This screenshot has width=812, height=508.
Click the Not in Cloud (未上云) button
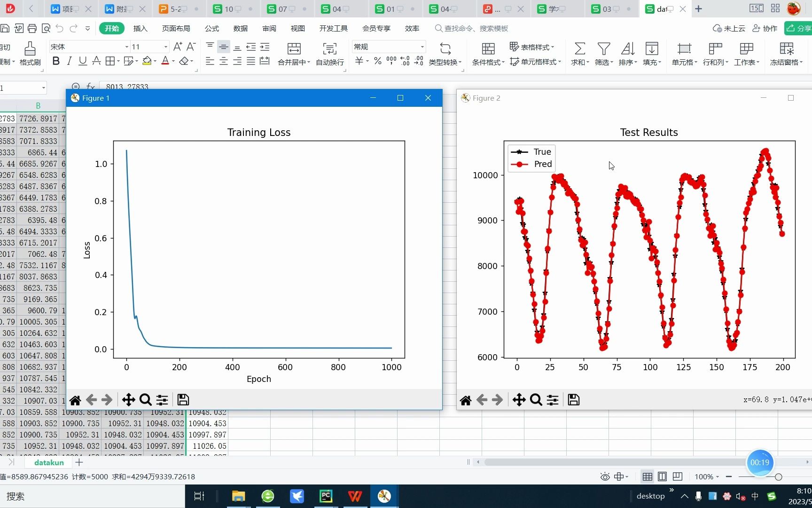point(729,29)
